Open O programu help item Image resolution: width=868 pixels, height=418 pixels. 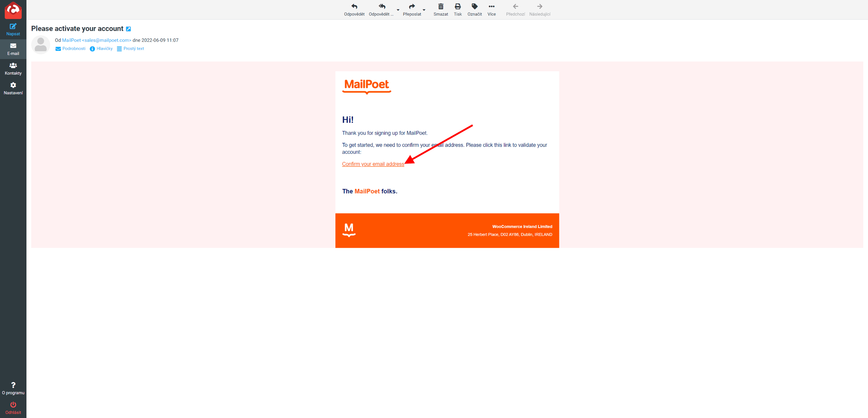(13, 388)
